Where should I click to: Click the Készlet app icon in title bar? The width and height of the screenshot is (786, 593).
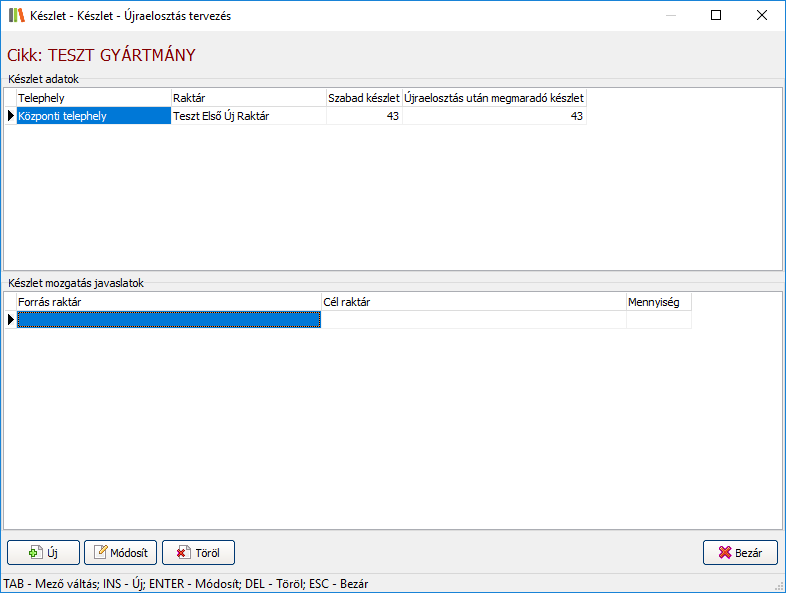point(16,16)
